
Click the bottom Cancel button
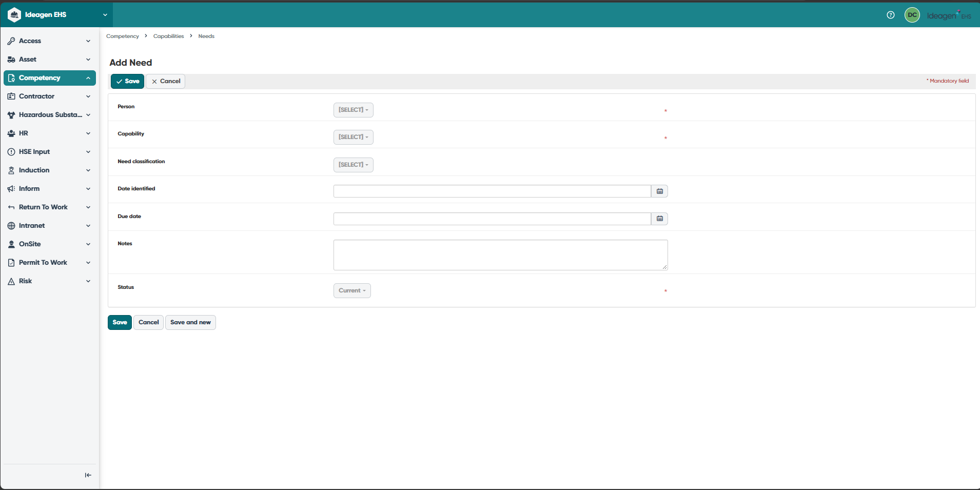point(149,322)
